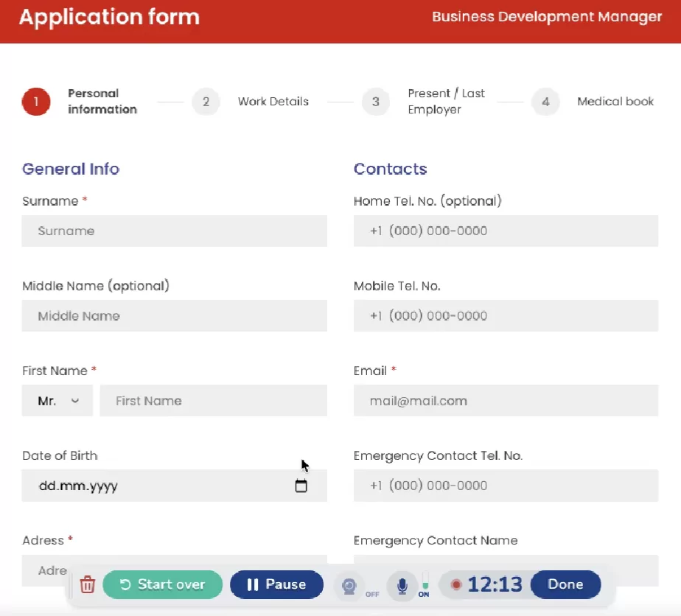Click the Done button
The image size is (681, 616).
click(x=565, y=584)
